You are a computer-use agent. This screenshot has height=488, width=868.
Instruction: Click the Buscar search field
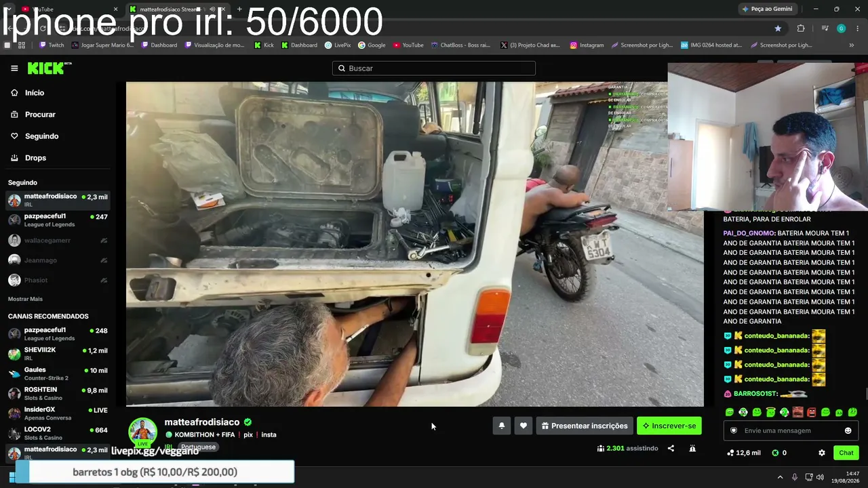[434, 68]
